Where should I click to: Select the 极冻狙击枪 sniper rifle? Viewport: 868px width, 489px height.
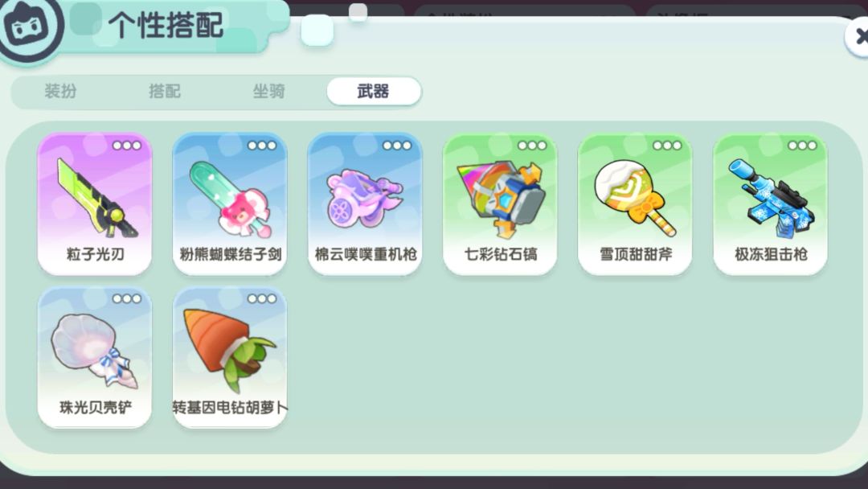(770, 203)
